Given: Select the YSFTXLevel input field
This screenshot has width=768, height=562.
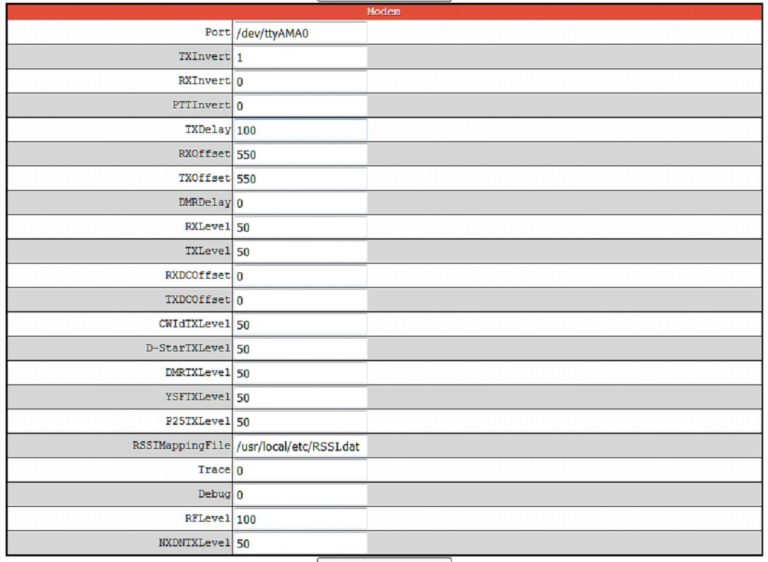Looking at the screenshot, I should (x=300, y=397).
